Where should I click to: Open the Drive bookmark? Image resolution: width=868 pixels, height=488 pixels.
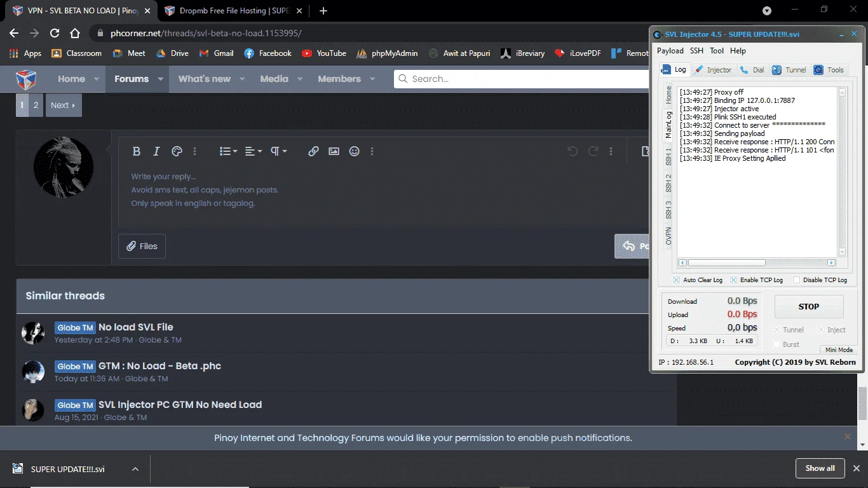(172, 53)
